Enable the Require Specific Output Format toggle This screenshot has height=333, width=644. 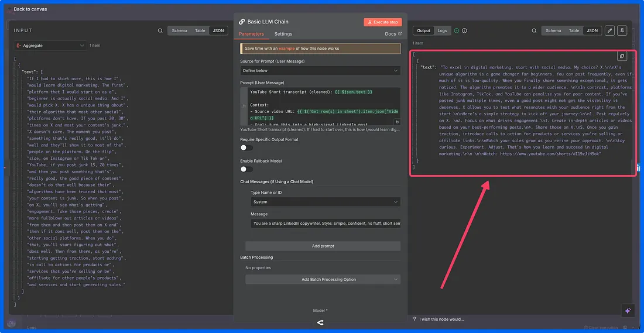(x=247, y=147)
